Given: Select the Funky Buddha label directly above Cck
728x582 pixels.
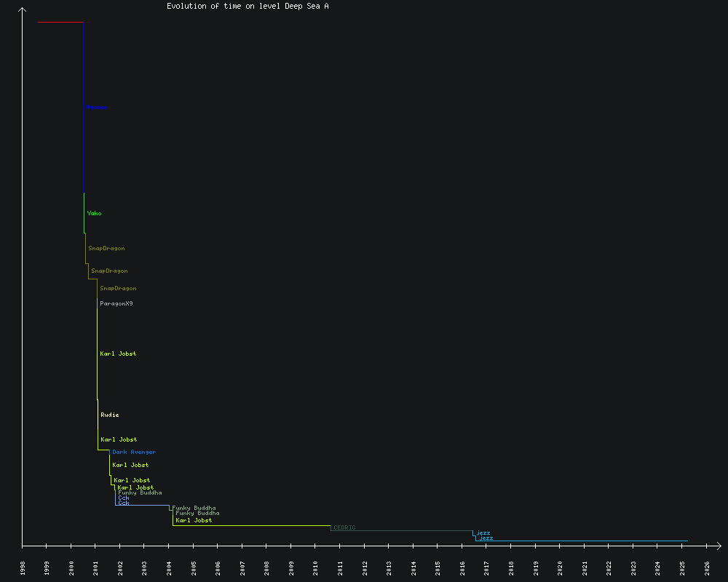Looking at the screenshot, I should [x=140, y=493].
